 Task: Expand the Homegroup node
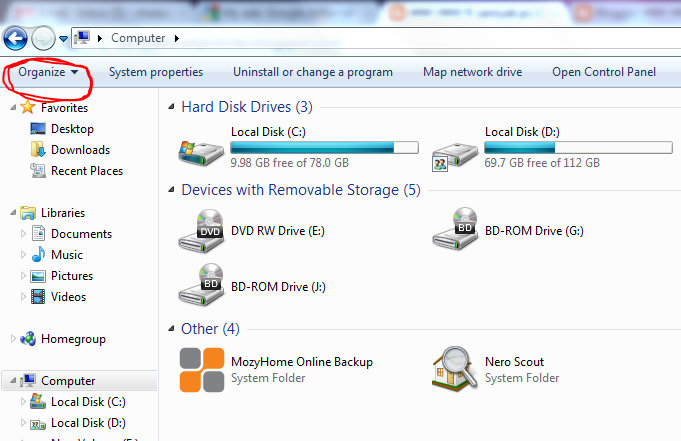(13, 338)
